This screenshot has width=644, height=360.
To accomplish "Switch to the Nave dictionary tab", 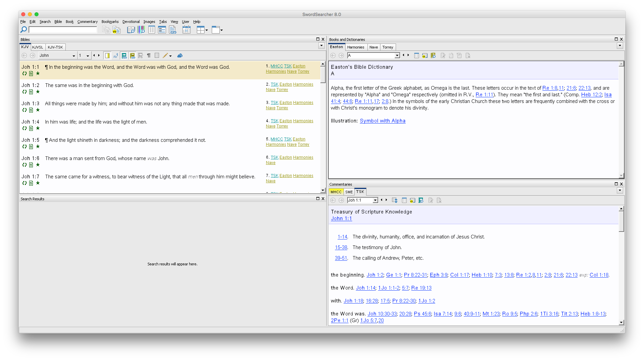I will click(373, 47).
